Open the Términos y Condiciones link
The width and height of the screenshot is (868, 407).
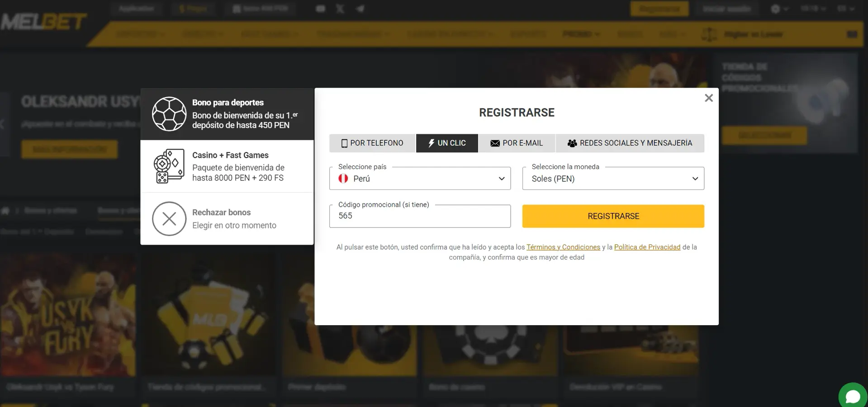[x=563, y=247]
